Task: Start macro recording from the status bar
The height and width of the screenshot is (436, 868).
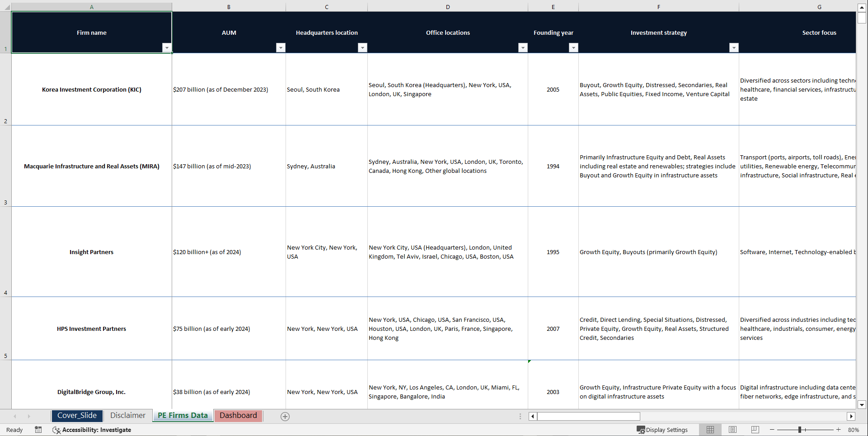Action: tap(38, 430)
